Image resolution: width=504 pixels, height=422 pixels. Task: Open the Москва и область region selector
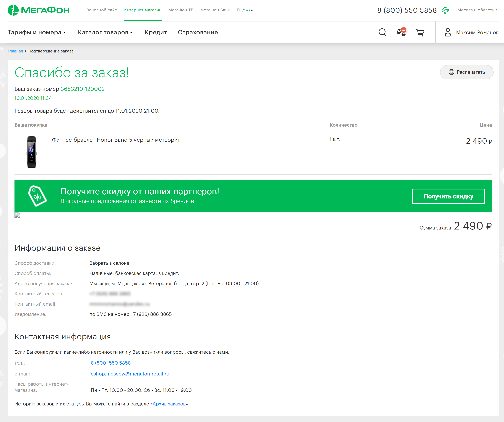coord(477,10)
